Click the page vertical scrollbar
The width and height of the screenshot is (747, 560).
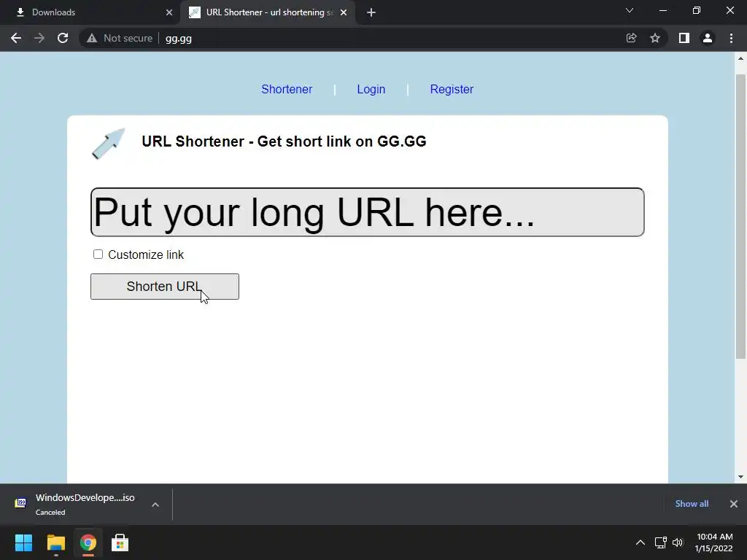(x=740, y=217)
